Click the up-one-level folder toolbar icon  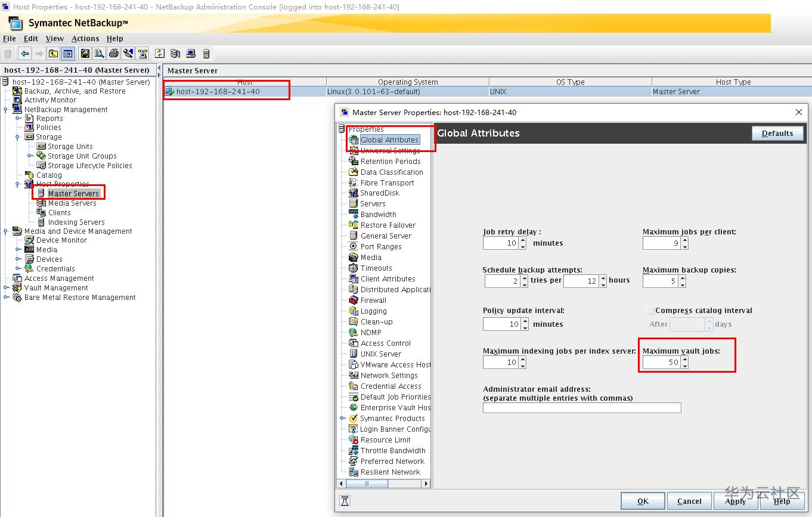(54, 54)
